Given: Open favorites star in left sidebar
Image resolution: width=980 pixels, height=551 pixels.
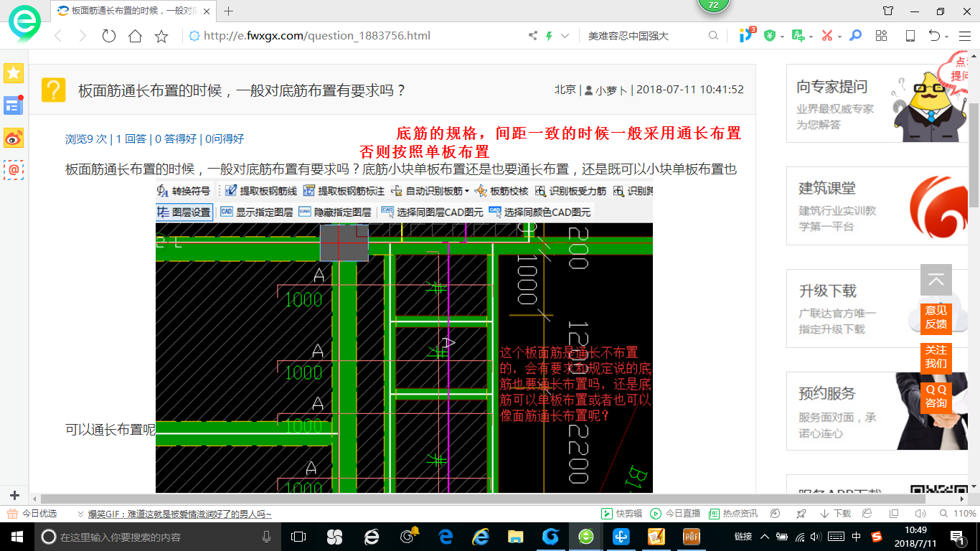Looking at the screenshot, I should (x=14, y=73).
